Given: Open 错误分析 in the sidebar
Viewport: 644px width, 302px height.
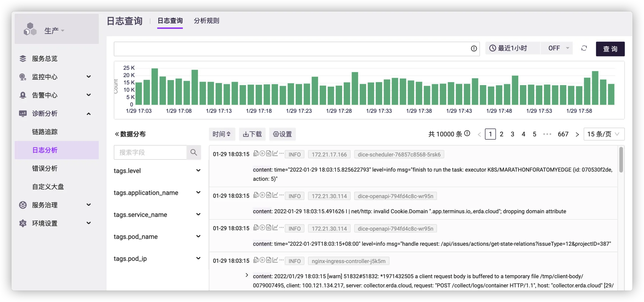Looking at the screenshot, I should 45,168.
